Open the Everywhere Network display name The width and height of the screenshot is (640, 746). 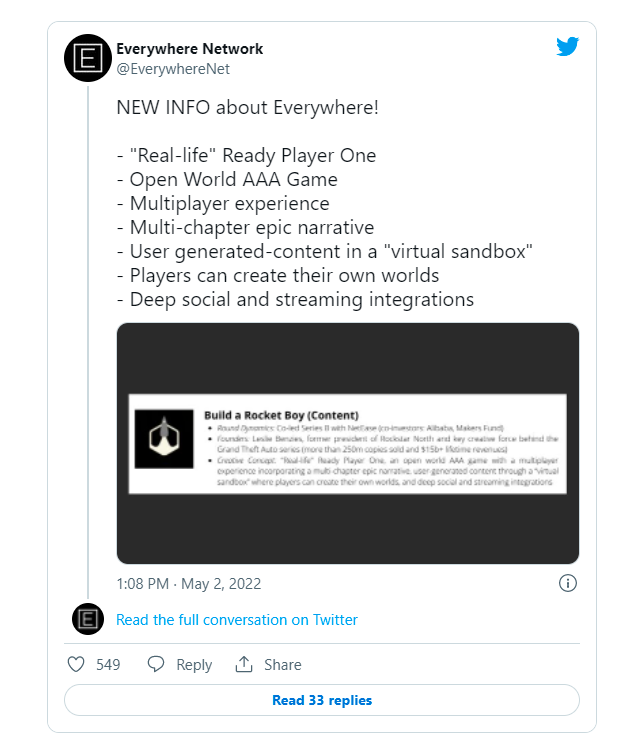[189, 49]
